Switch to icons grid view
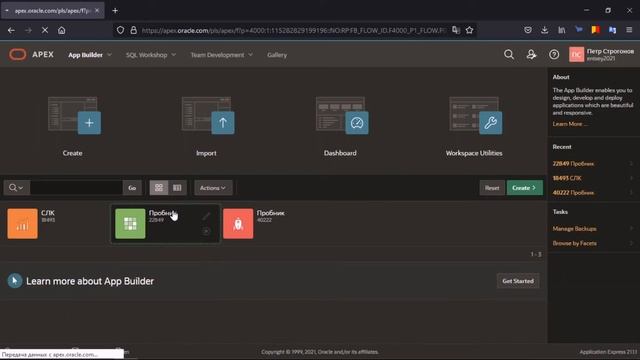 (x=159, y=188)
